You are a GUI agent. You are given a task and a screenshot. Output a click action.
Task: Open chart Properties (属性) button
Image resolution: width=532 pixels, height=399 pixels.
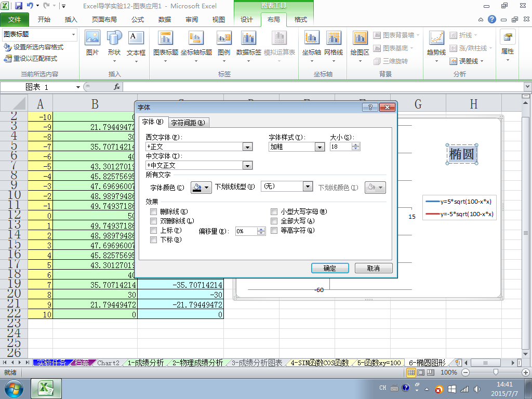click(x=508, y=46)
